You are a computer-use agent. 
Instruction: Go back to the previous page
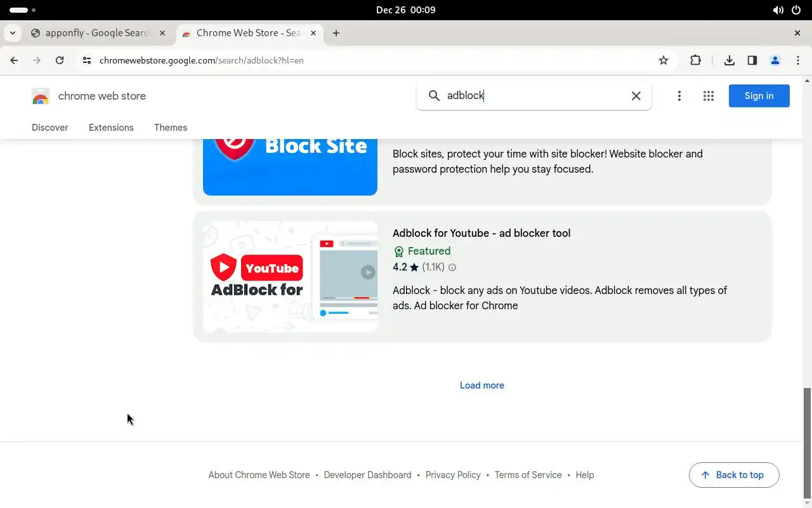pyautogui.click(x=14, y=60)
